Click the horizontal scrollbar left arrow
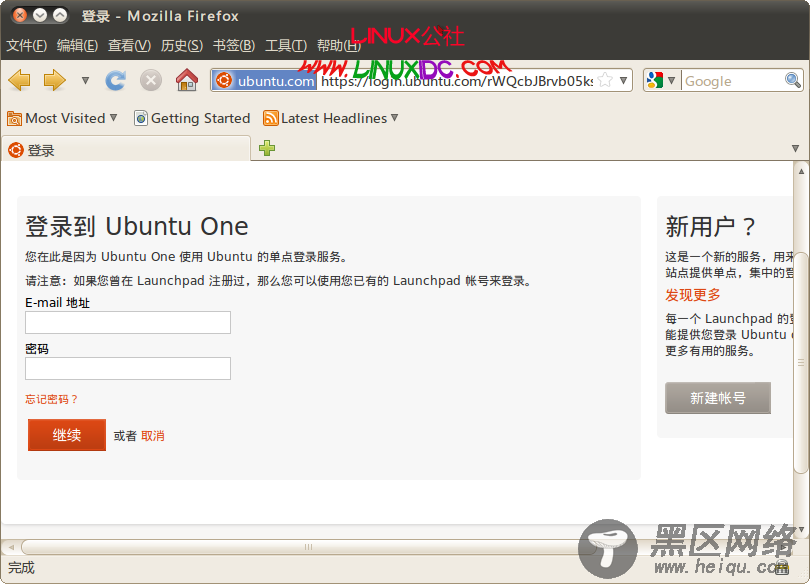 tap(11, 547)
